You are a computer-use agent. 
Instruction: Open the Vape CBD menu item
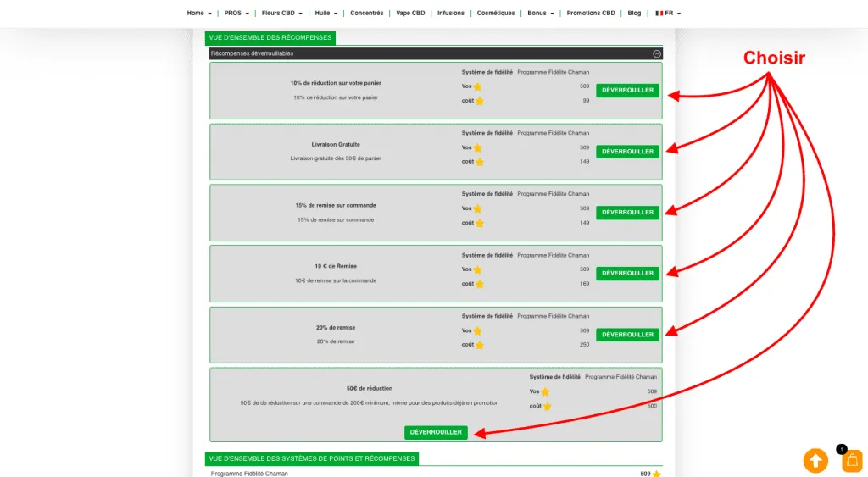(410, 14)
